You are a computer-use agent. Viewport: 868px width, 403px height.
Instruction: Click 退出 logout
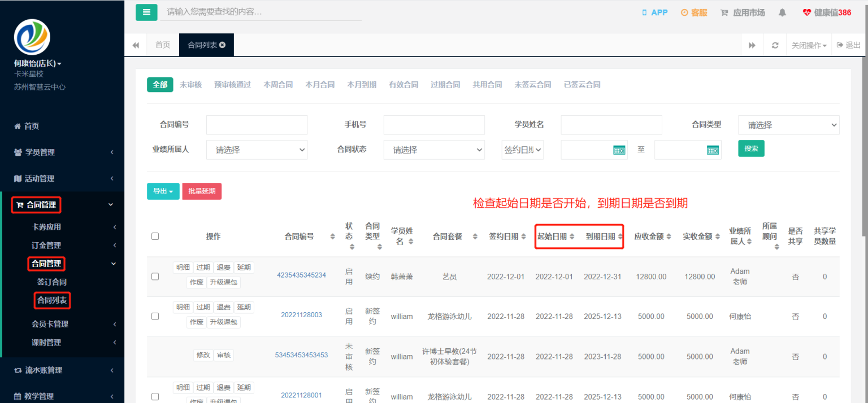tap(849, 45)
